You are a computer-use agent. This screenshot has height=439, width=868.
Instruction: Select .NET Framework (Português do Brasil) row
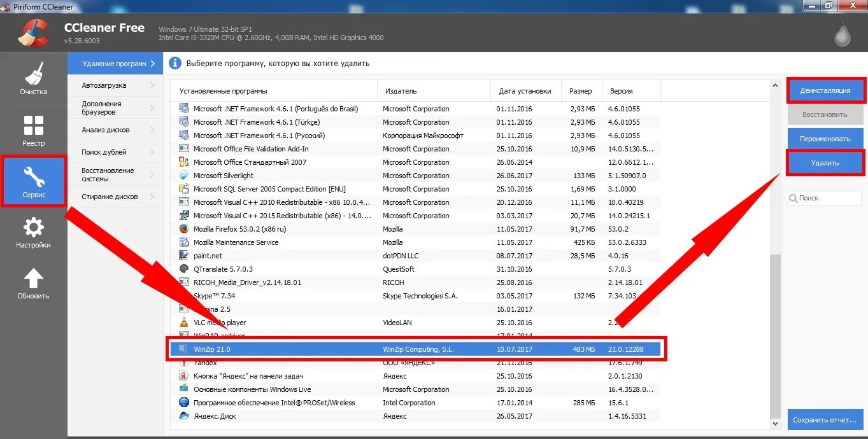coord(416,109)
